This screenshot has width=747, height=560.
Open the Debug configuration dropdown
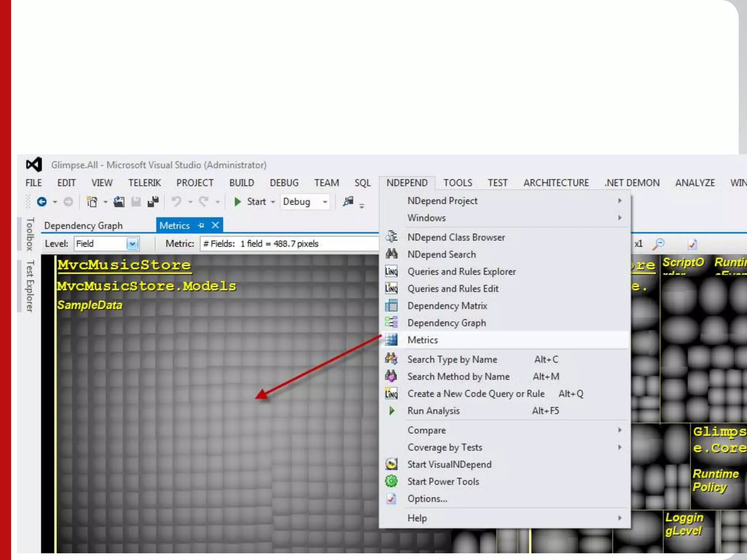[x=325, y=202]
